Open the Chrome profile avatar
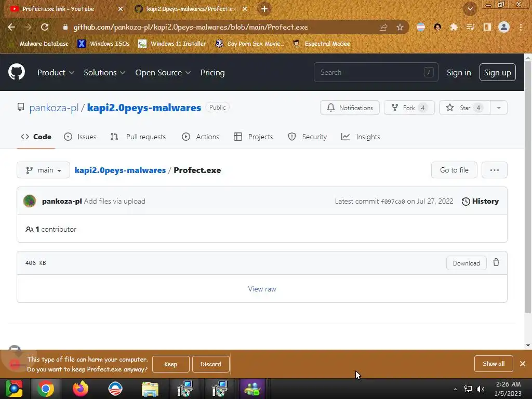The width and height of the screenshot is (532, 399). click(x=504, y=27)
